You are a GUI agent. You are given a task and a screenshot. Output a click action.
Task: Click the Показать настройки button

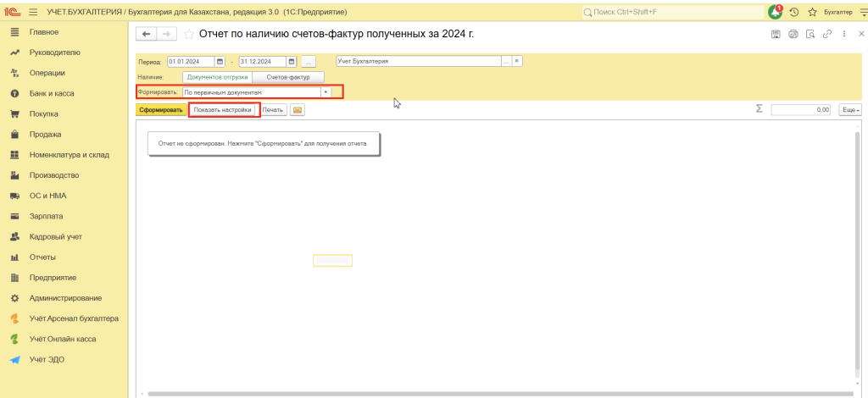222,110
